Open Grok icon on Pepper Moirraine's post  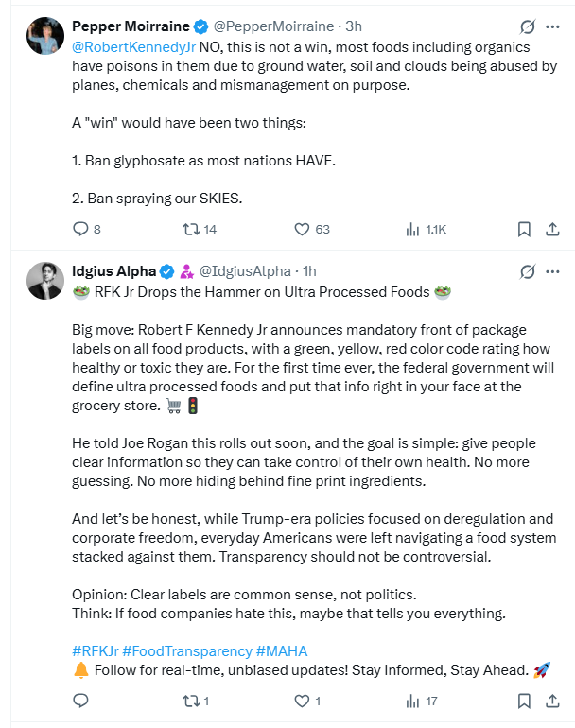527,26
